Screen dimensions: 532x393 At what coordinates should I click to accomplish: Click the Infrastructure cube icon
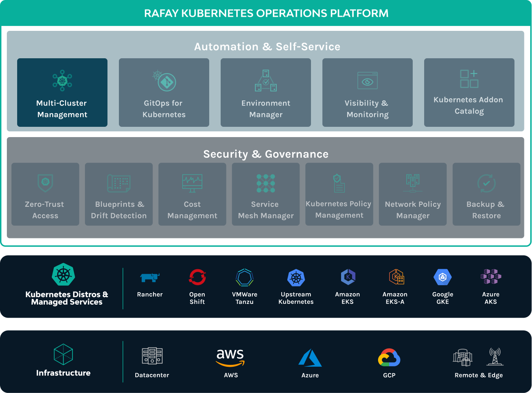[x=63, y=354]
